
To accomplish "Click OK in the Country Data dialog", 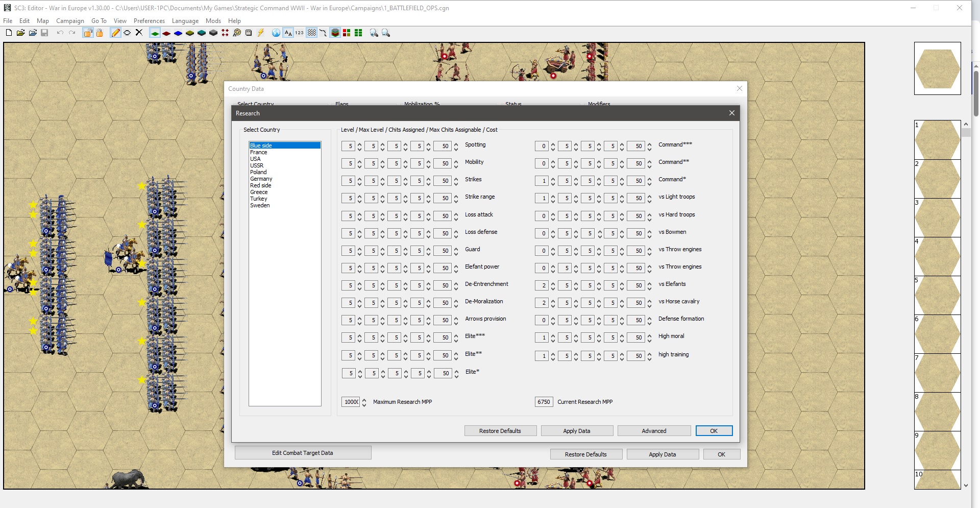I will 722,454.
